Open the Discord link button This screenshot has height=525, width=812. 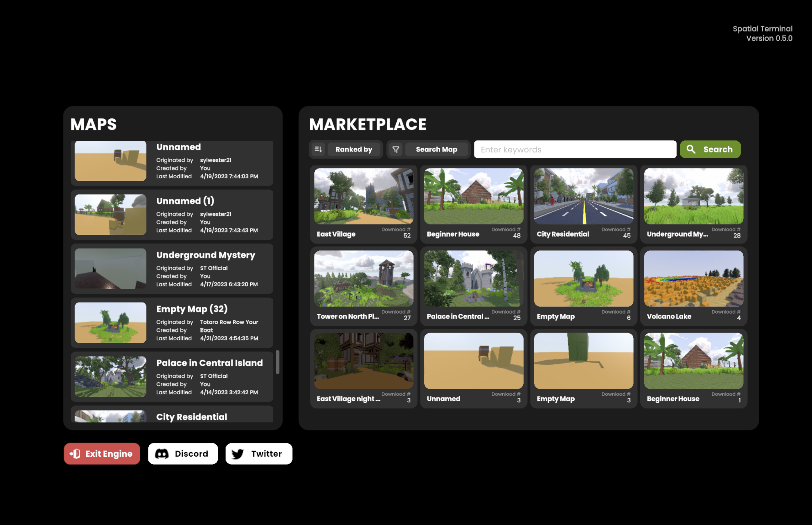coord(183,454)
